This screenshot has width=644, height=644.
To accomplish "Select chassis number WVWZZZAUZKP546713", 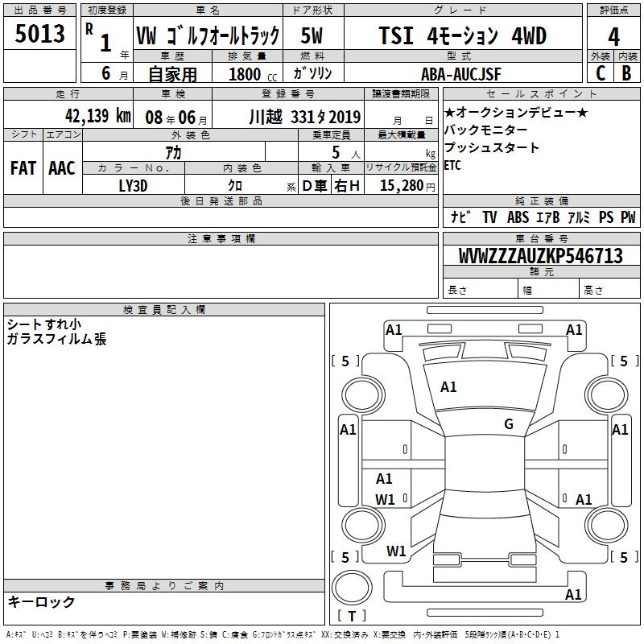I will tap(541, 256).
